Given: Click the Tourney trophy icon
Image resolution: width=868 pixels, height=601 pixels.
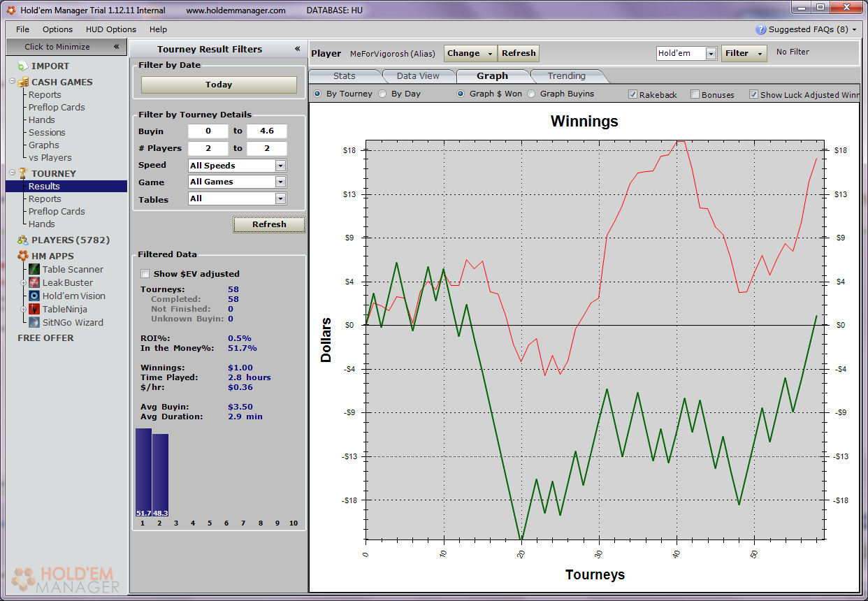Looking at the screenshot, I should pyautogui.click(x=22, y=173).
